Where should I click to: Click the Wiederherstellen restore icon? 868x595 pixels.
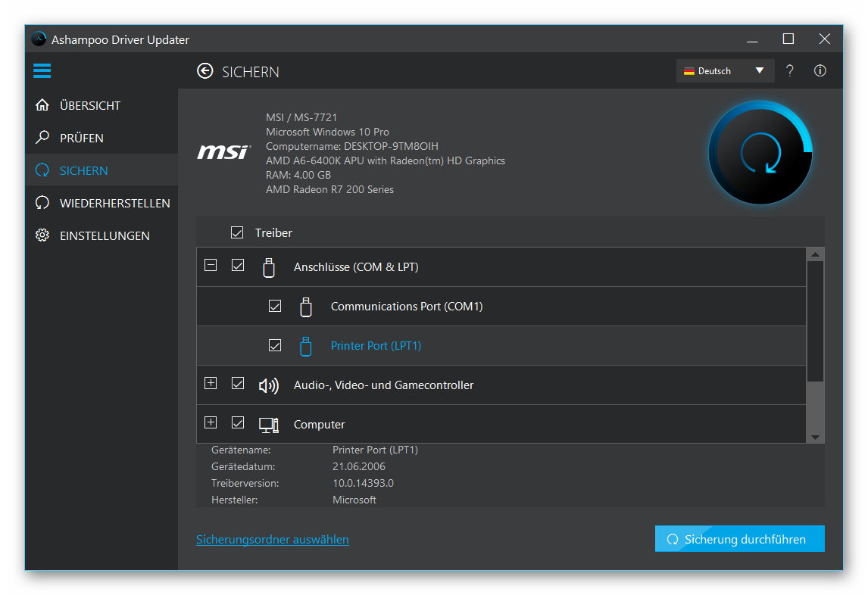click(x=42, y=203)
